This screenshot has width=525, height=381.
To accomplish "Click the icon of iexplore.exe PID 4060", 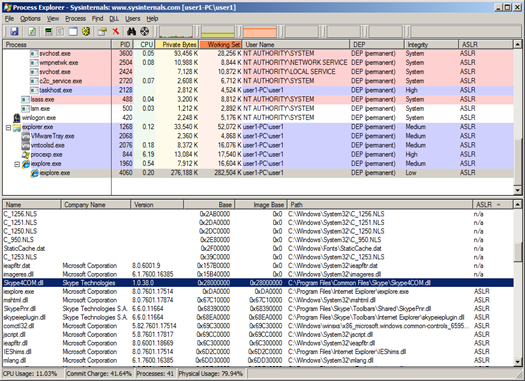I will [34, 173].
